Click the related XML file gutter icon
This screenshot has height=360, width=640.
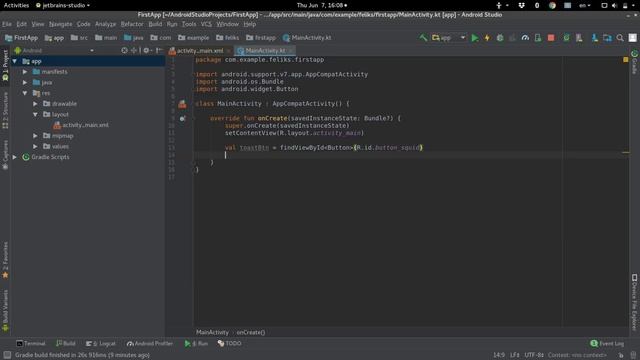(182, 104)
